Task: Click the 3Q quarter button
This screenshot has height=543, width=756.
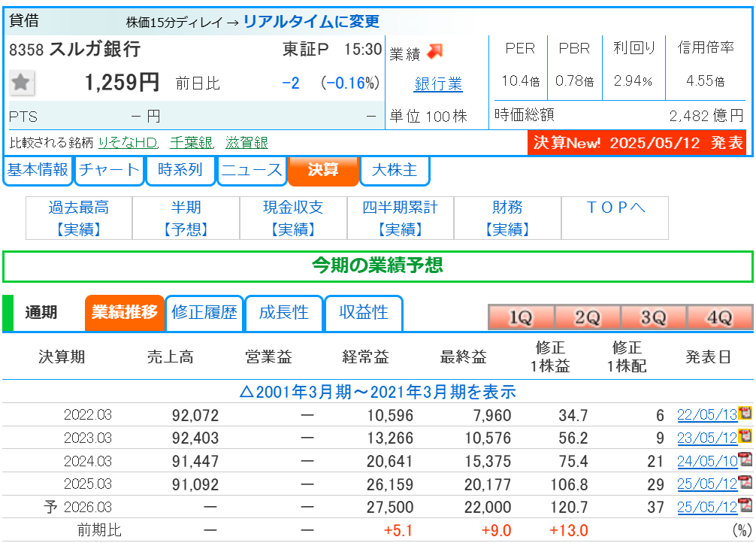Action: click(653, 317)
